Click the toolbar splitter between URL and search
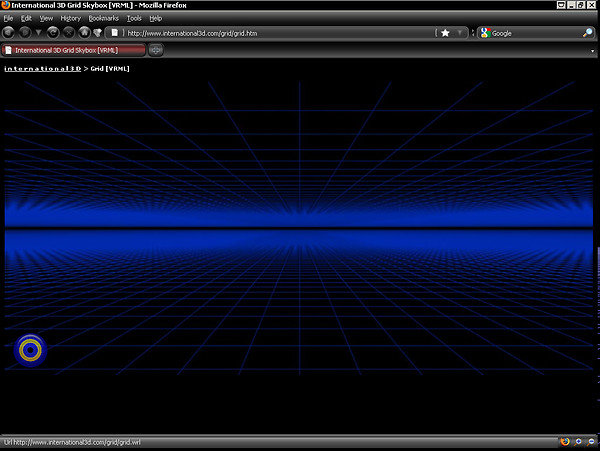Viewport: 600px width, 451px height. click(473, 33)
